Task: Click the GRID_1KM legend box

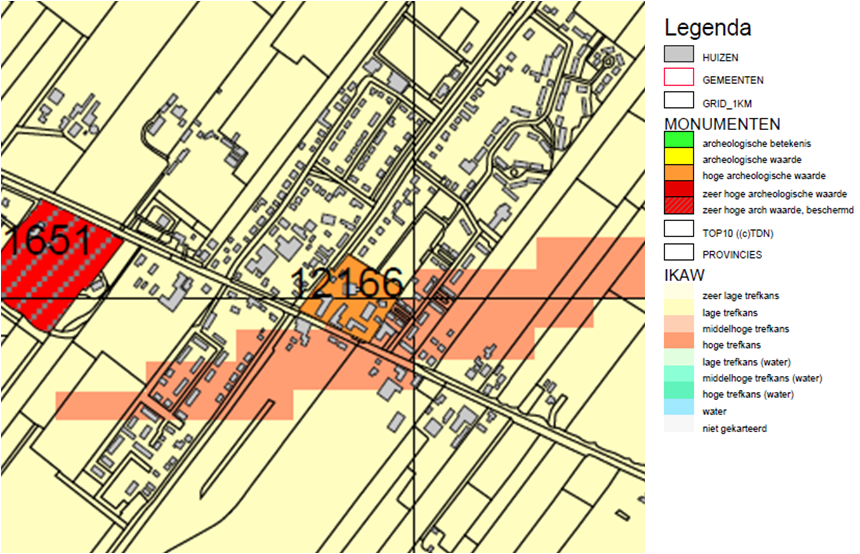Action: point(678,100)
